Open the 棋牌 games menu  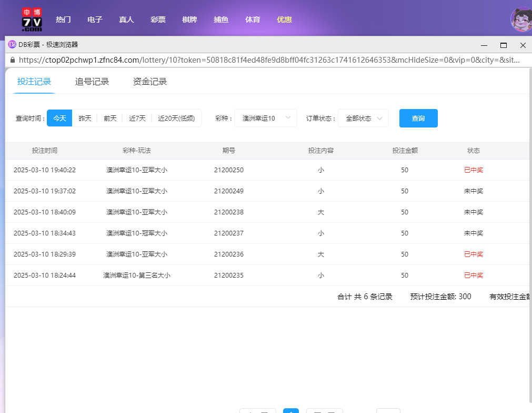189,19
